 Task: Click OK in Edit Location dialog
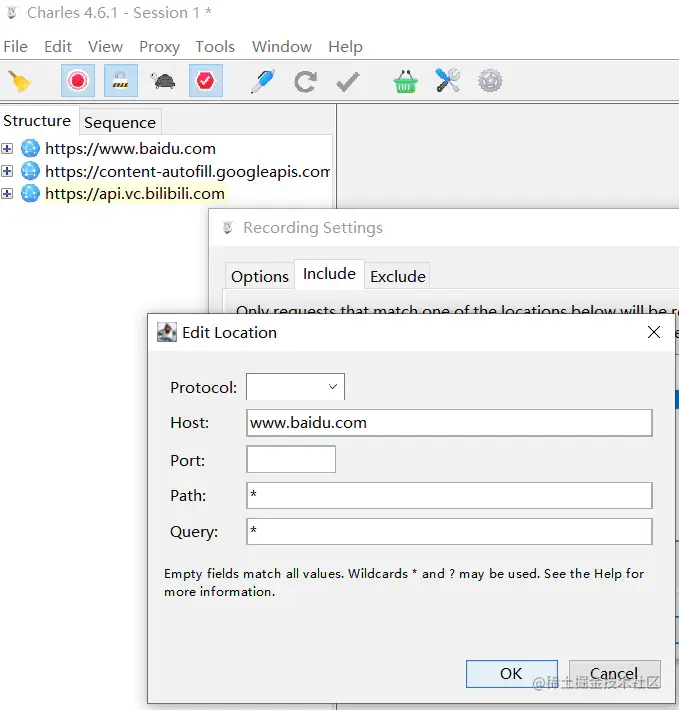pyautogui.click(x=512, y=674)
